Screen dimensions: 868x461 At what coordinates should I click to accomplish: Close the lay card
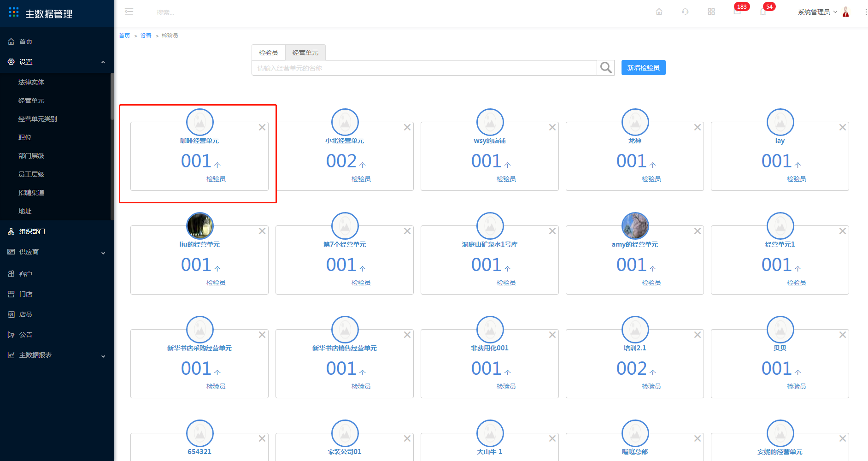(x=843, y=127)
